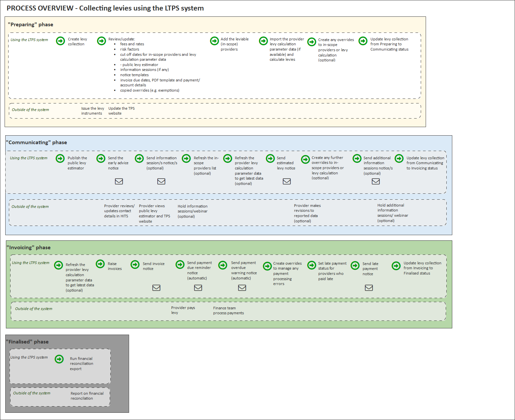
Task: Click envelope icon under Send the early advice notice
Action: coord(119,181)
